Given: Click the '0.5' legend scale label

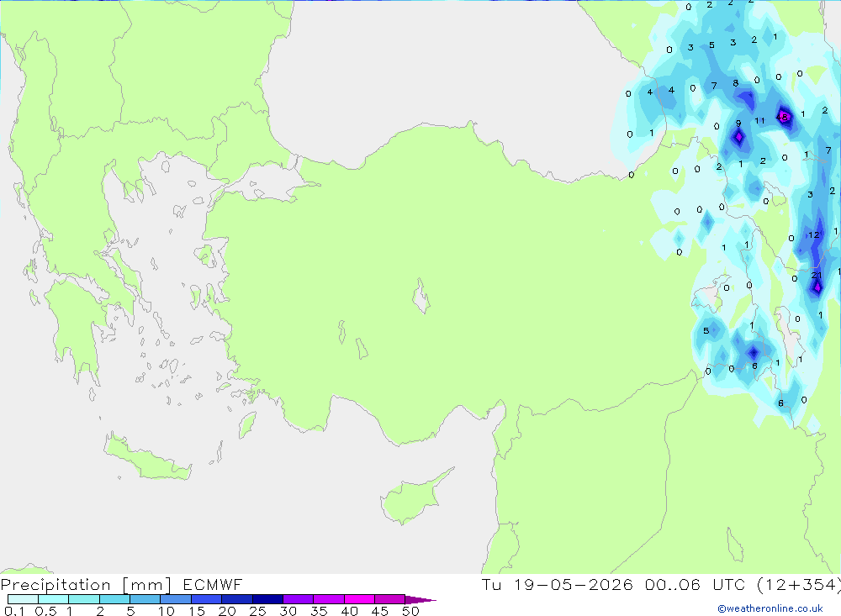Looking at the screenshot, I should click(x=45, y=611).
